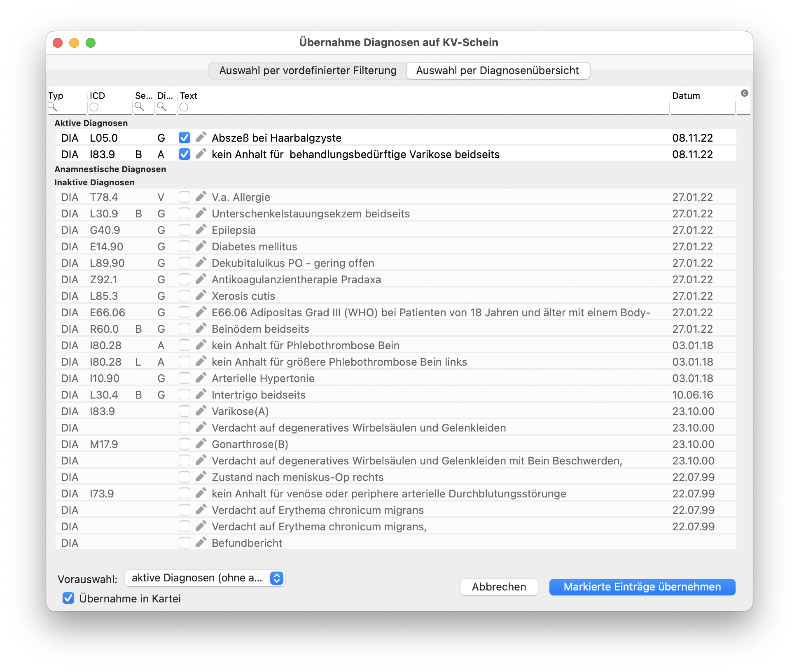Click the Abbrechen button
Screen dimensions: 799x672
[x=499, y=587]
